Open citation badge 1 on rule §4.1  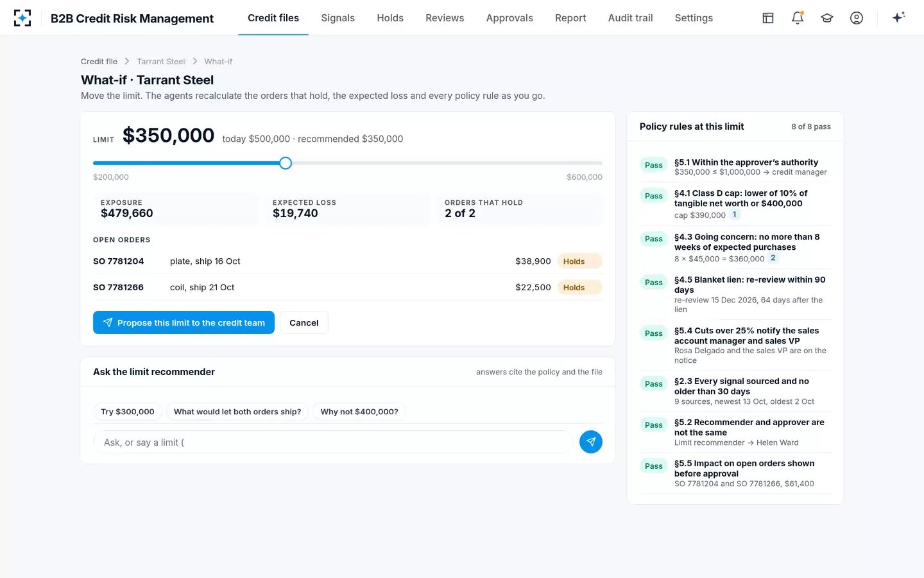click(x=735, y=215)
